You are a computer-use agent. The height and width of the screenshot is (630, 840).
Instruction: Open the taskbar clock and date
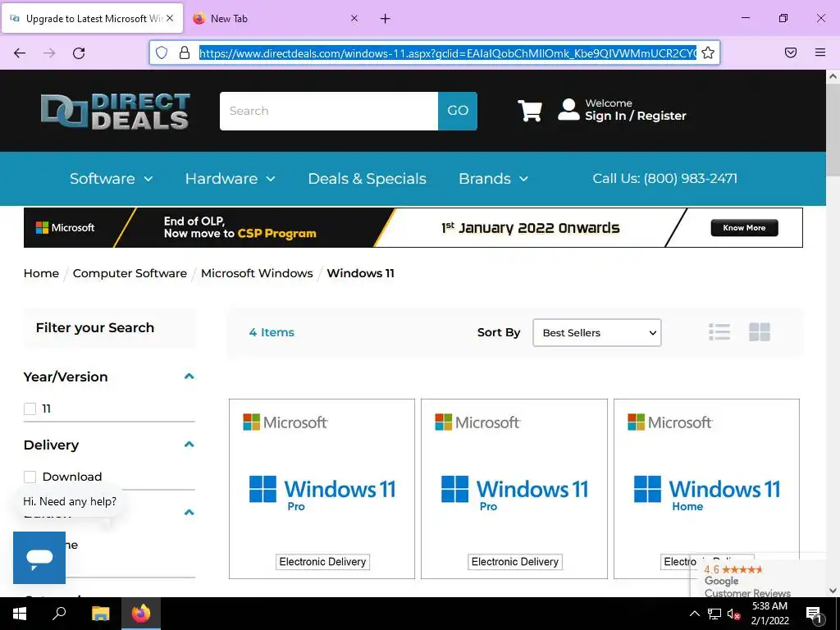coord(769,614)
